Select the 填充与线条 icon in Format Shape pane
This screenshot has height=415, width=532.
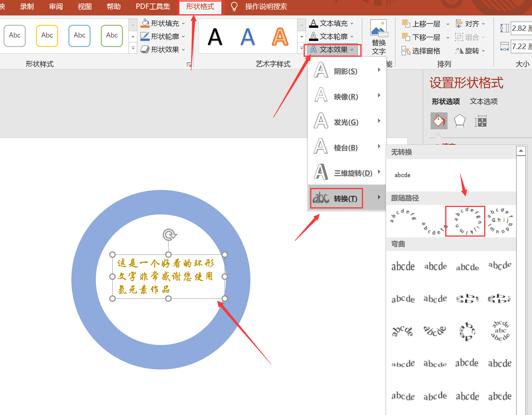[x=439, y=121]
